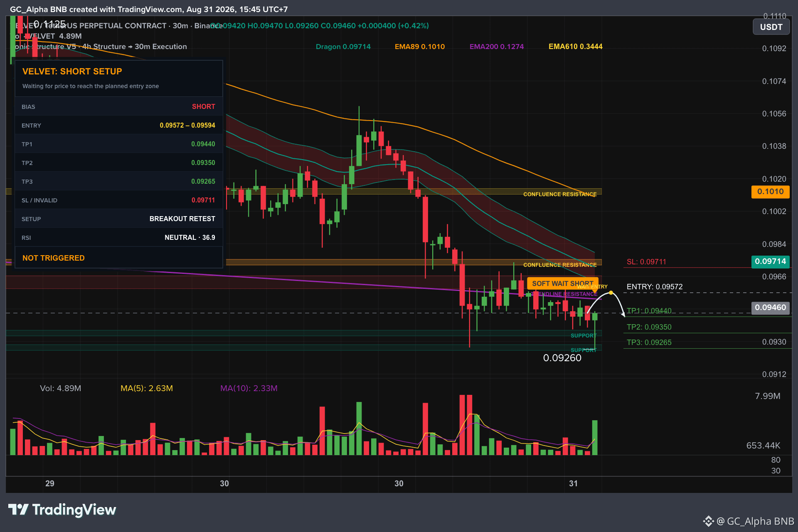This screenshot has width=798, height=532.
Task: Click the 0.0912 price axis value
Action: point(774,374)
